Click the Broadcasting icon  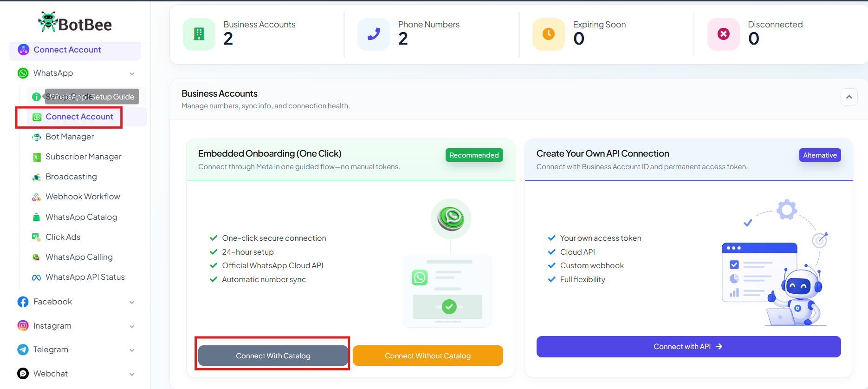pyautogui.click(x=36, y=177)
